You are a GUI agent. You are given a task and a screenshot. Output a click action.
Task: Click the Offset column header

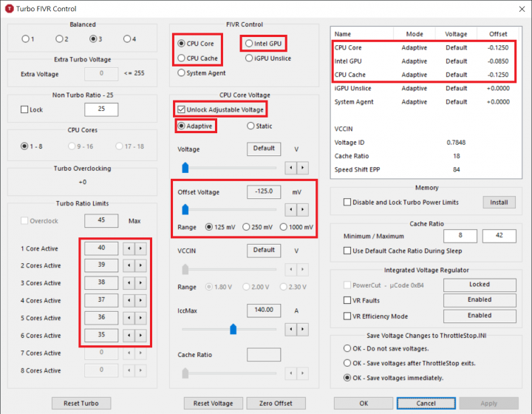coord(498,34)
